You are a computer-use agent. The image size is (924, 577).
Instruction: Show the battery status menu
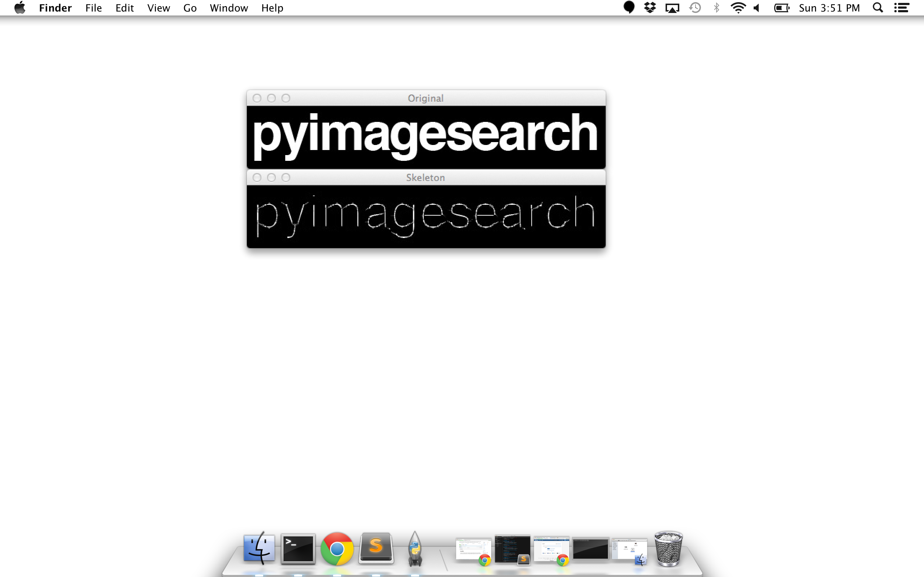(781, 8)
